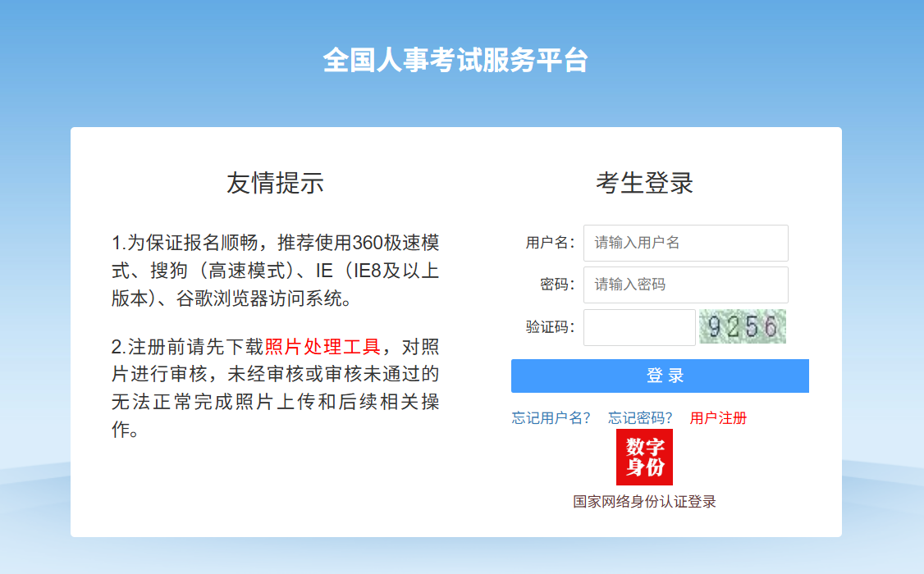924x574 pixels.
Task: Open the 忘记密码? link
Action: pyautogui.click(x=640, y=418)
